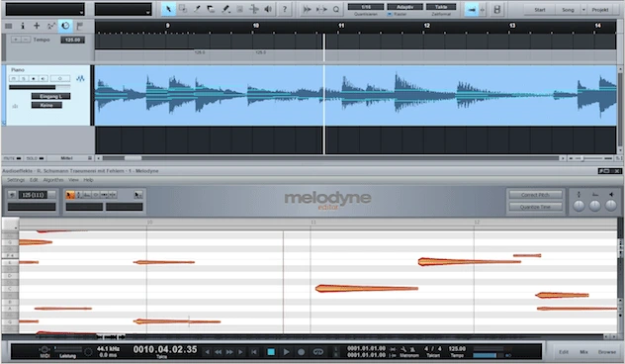This screenshot has width=625, height=364.
Task: Click the double-arrow strip silence icon
Action: [307, 9]
